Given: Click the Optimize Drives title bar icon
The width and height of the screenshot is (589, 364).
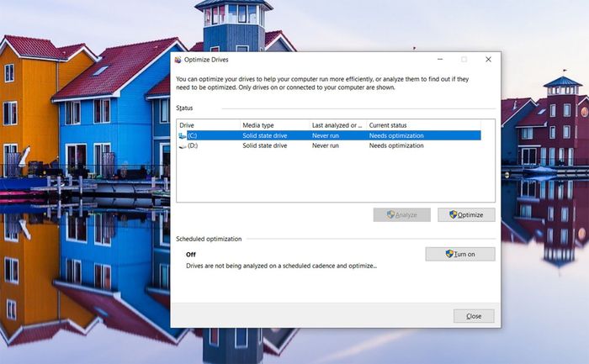Looking at the screenshot, I should 177,60.
